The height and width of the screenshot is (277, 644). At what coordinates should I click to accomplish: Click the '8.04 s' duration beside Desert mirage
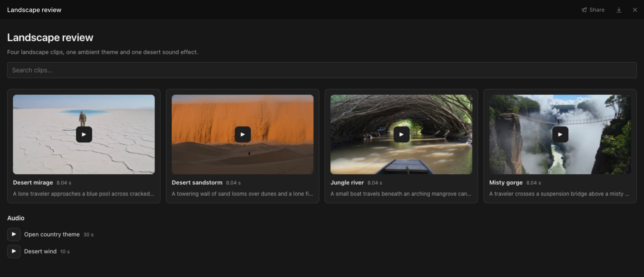pyautogui.click(x=64, y=183)
